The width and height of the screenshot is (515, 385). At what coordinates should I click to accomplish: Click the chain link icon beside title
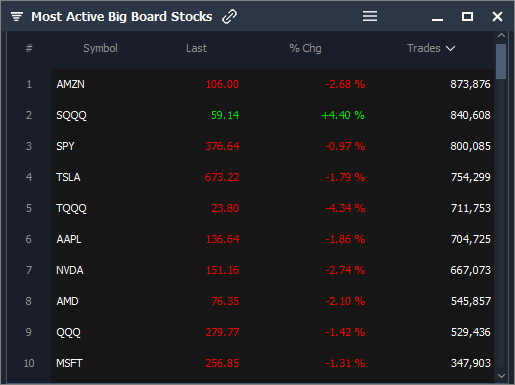click(229, 16)
